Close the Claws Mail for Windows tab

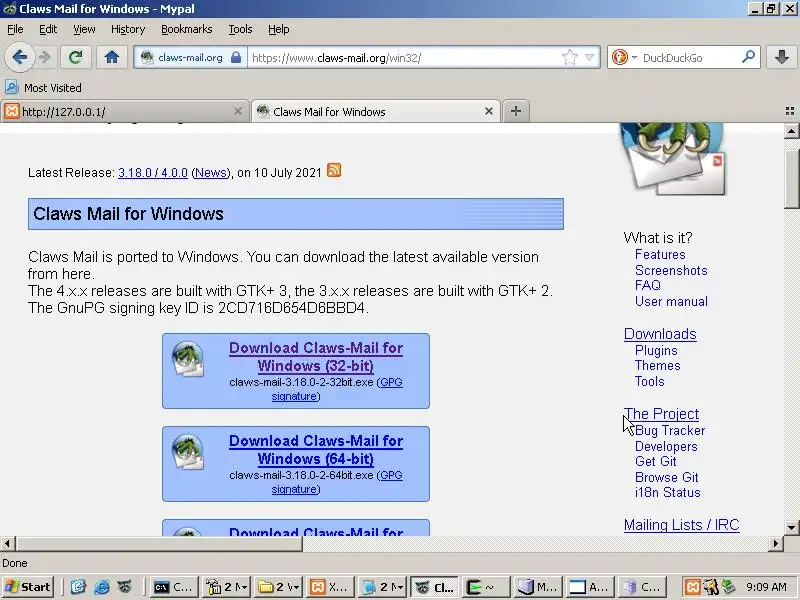[x=489, y=111]
